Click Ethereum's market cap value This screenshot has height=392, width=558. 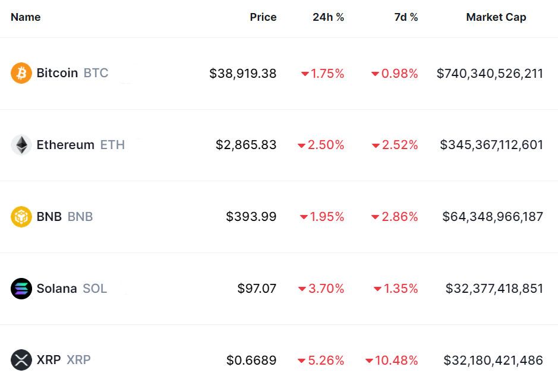(x=491, y=145)
